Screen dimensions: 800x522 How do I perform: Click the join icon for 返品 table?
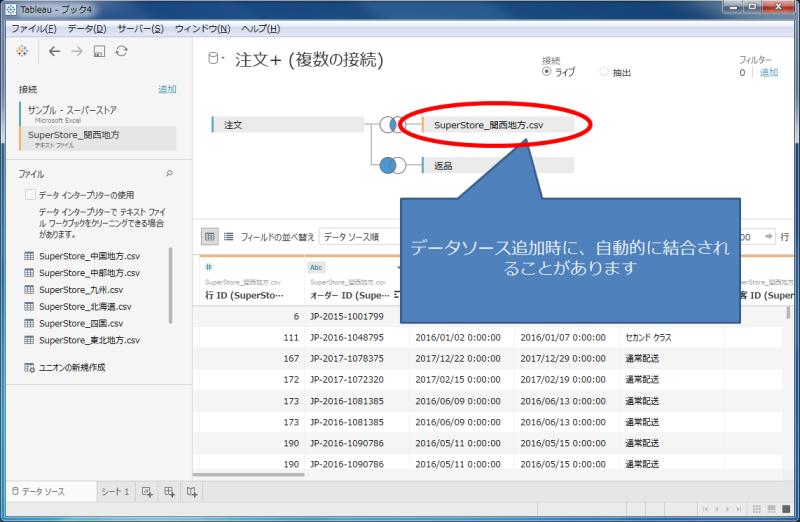[x=392, y=165]
